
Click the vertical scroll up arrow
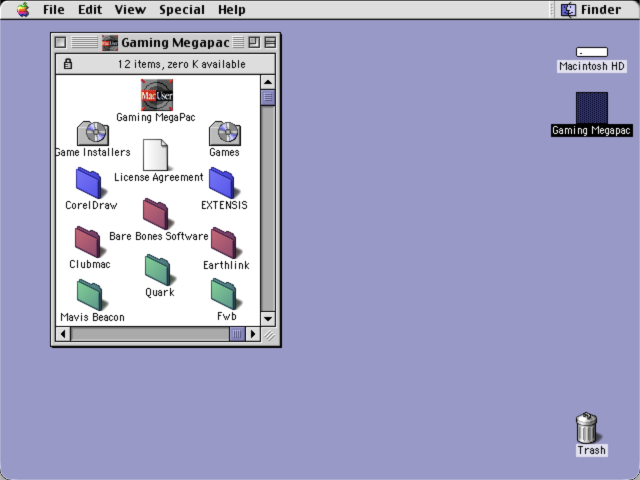268,82
